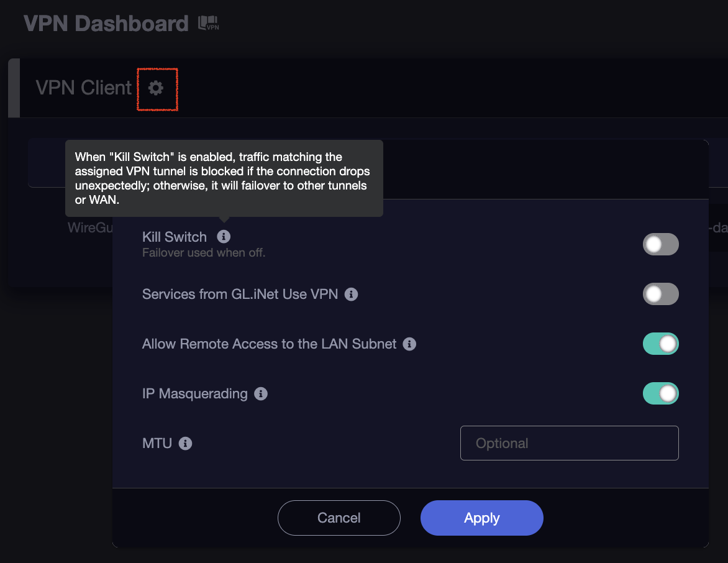Focus the MTU Optional input field
The height and width of the screenshot is (563, 728).
569,443
